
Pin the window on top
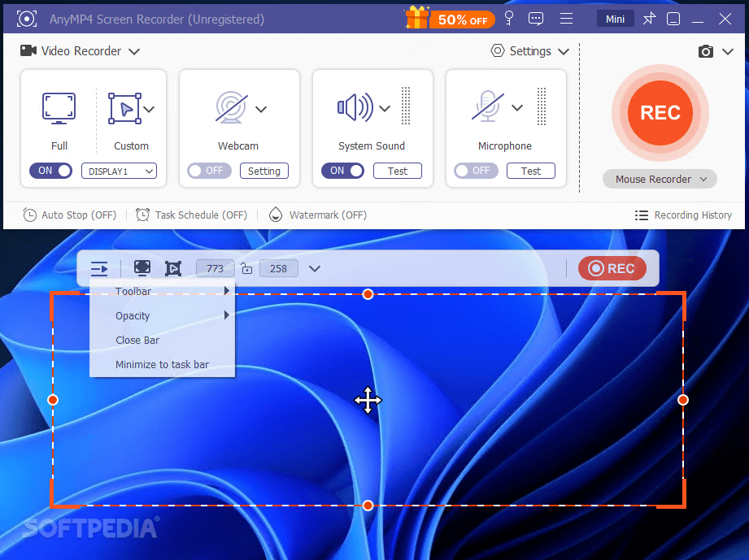649,19
